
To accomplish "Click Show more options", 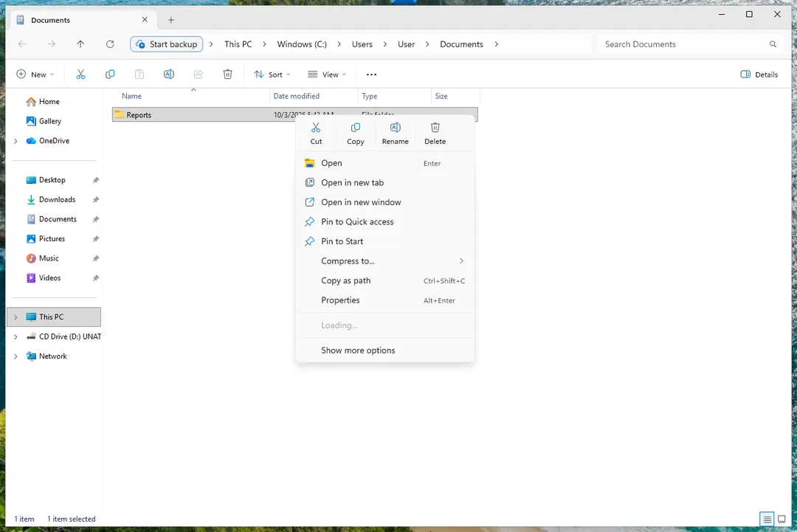I will pos(384,350).
